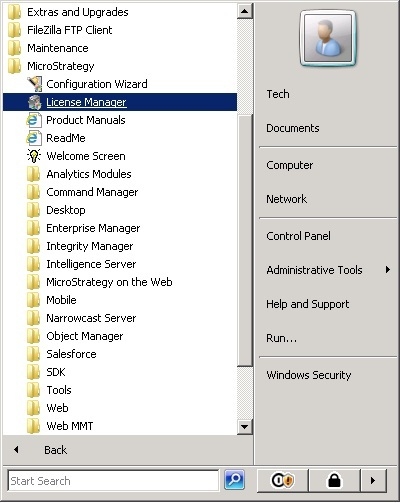This screenshot has height=503, width=400.
Task: Click the Welcome Screen lightbulb icon
Action: click(34, 156)
